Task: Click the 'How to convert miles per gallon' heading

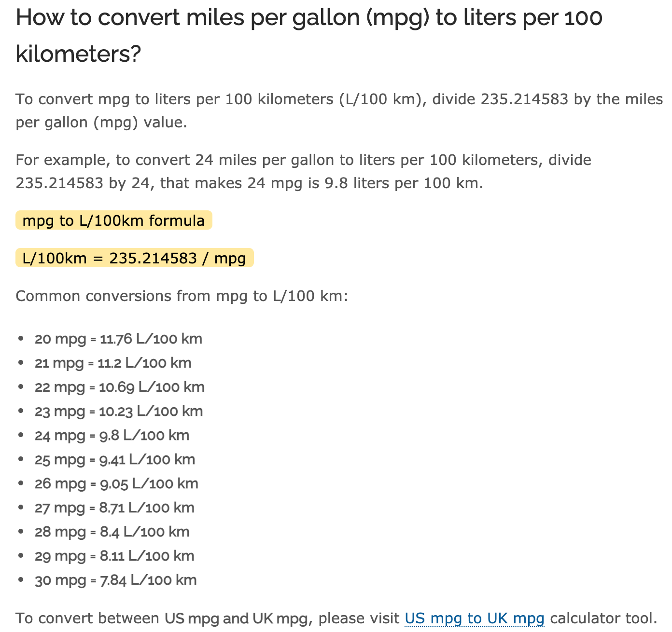Action: point(309,35)
